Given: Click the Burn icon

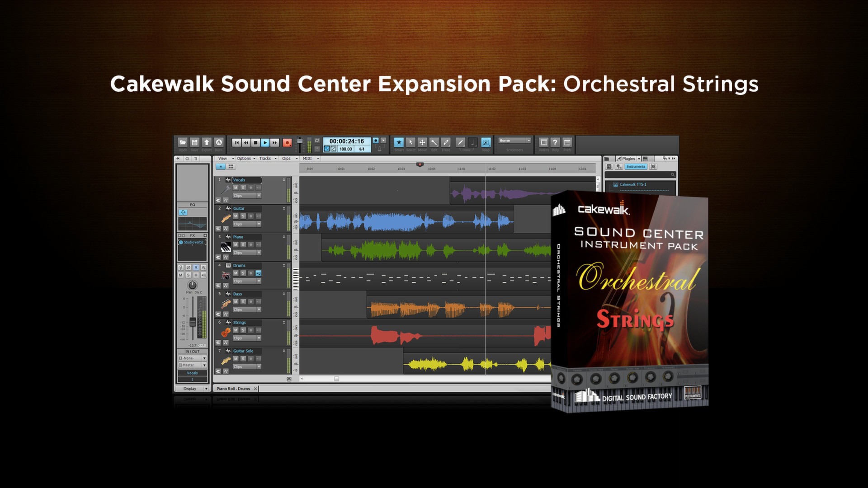Looking at the screenshot, I should click(219, 142).
